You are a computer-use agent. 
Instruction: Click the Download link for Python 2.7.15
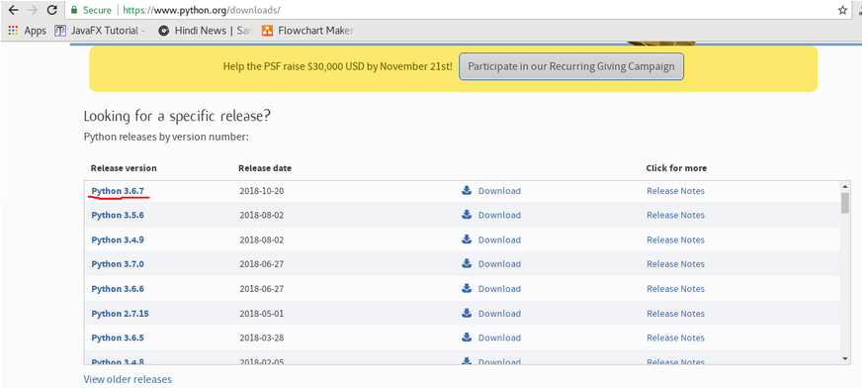click(x=499, y=313)
